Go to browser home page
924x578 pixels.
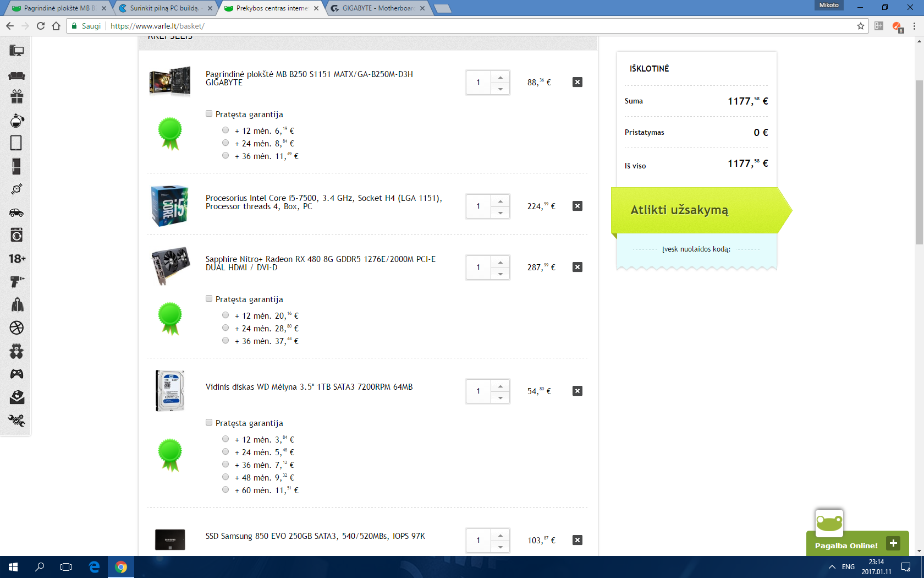(56, 26)
